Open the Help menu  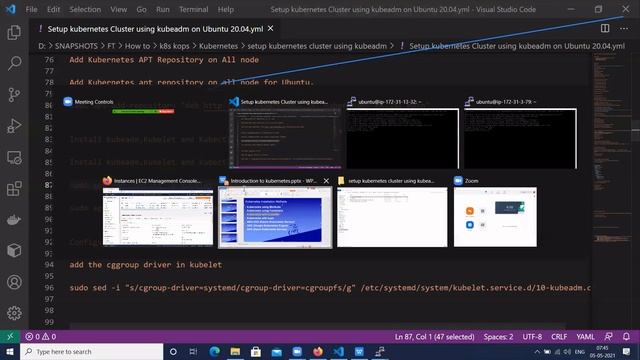click(225, 9)
